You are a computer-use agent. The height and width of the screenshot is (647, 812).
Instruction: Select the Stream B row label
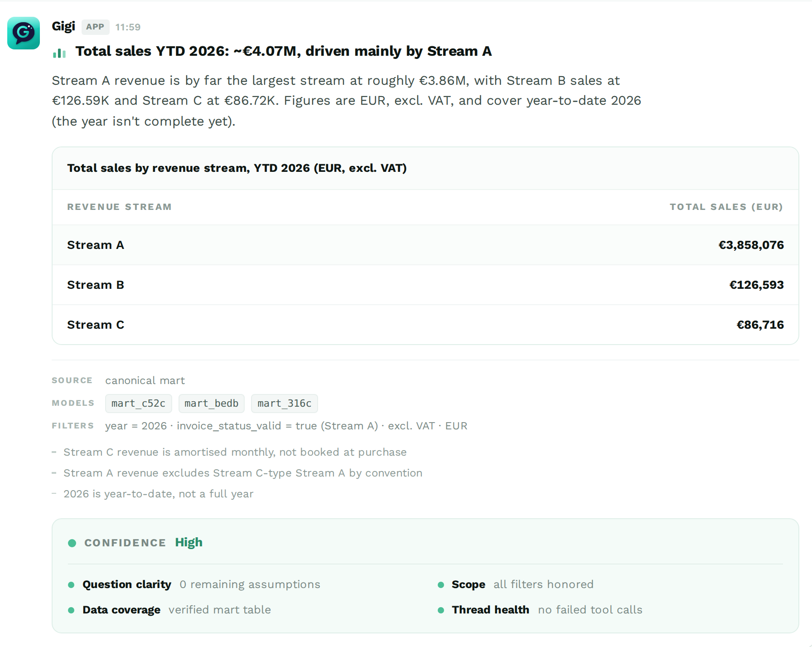pyautogui.click(x=96, y=285)
